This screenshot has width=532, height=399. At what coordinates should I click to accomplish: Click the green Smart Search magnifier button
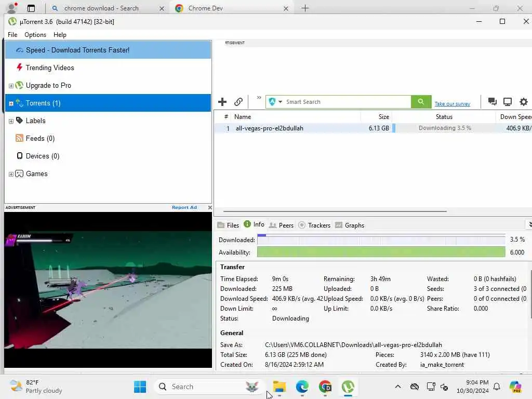pyautogui.click(x=421, y=101)
